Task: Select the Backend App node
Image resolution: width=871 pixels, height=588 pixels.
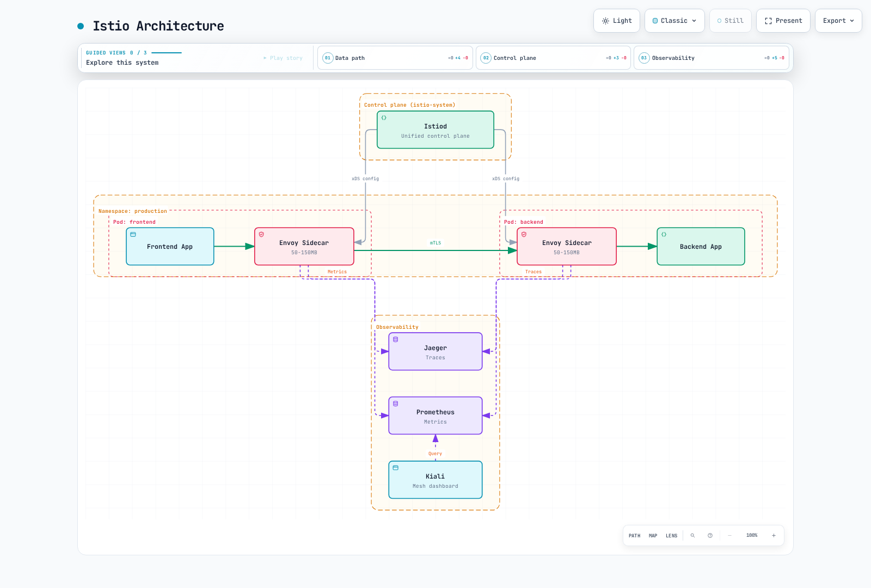Action: [701, 247]
